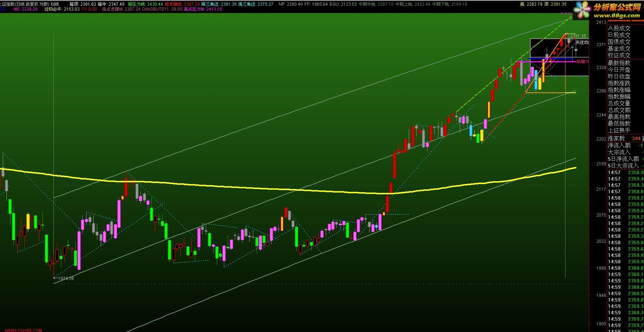The image size is (644, 332).
Task: Click the 1905 price axis label
Action: coord(601,324)
